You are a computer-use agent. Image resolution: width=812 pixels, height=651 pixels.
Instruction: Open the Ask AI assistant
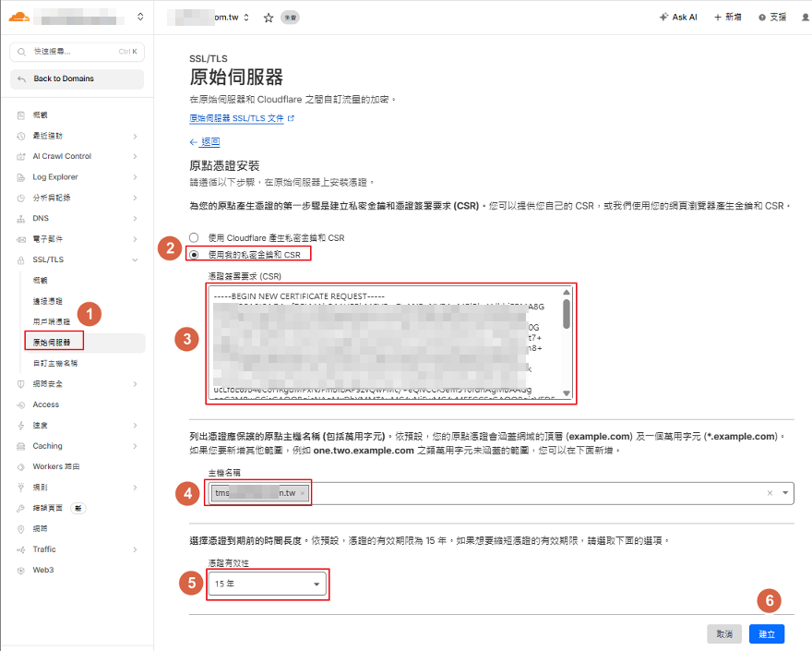point(678,18)
